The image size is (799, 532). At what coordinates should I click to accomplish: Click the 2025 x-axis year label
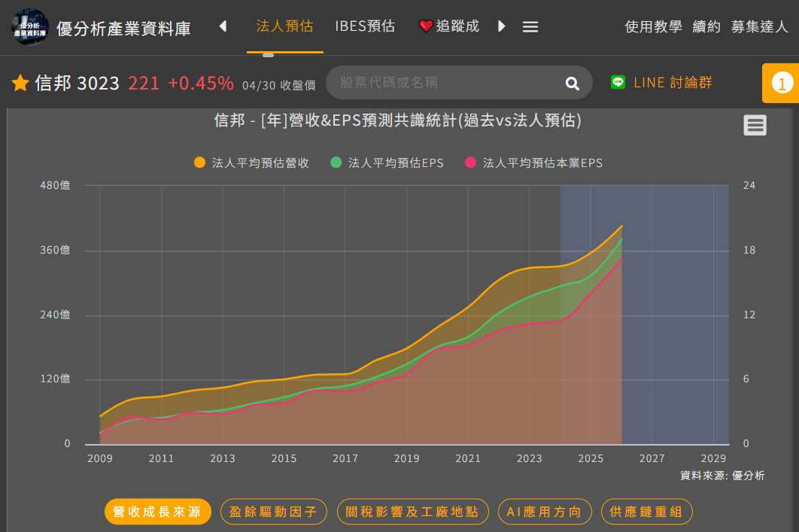pos(591,458)
